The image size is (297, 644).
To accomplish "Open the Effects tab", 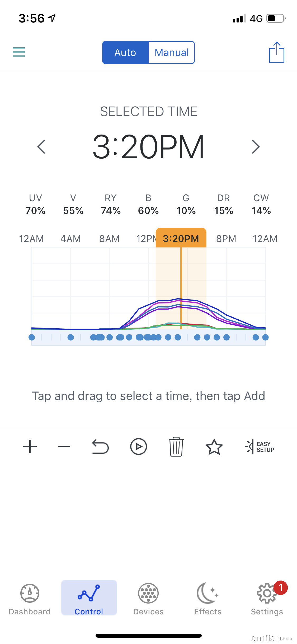I will pos(208,599).
